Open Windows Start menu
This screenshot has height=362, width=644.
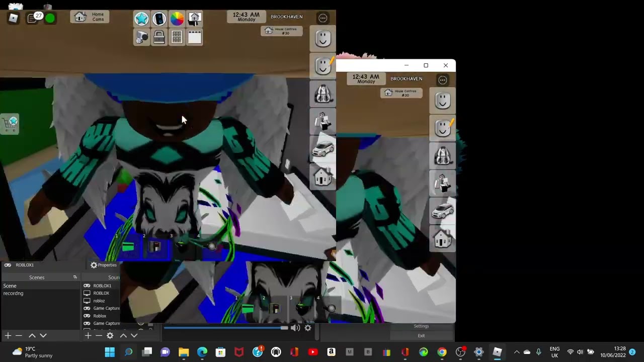coord(110,352)
